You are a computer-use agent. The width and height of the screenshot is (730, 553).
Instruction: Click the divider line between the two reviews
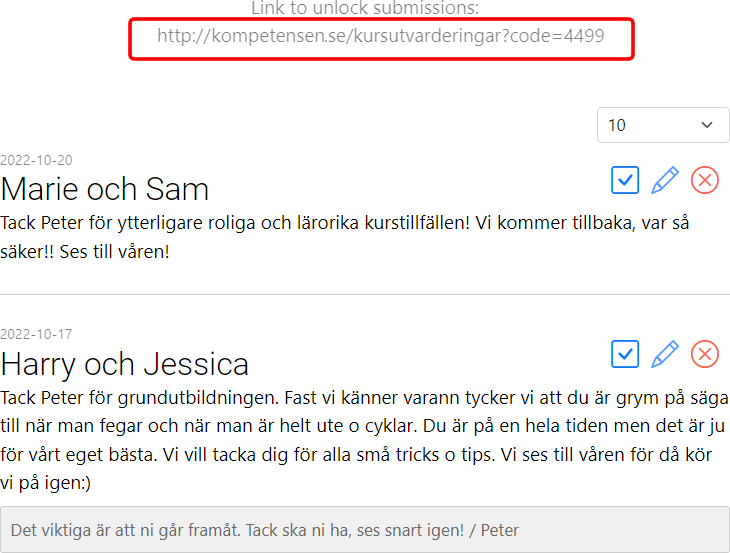point(365,294)
